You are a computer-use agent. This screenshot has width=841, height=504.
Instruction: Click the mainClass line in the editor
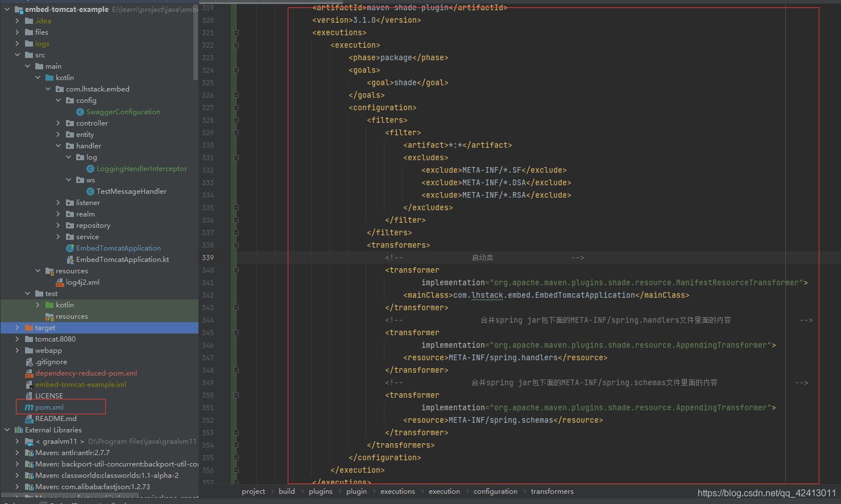tap(546, 295)
